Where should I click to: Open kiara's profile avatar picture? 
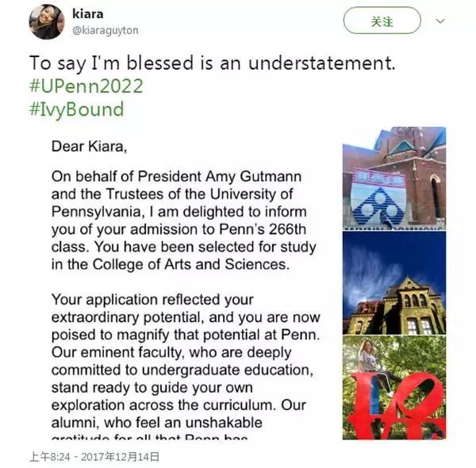pyautogui.click(x=46, y=21)
